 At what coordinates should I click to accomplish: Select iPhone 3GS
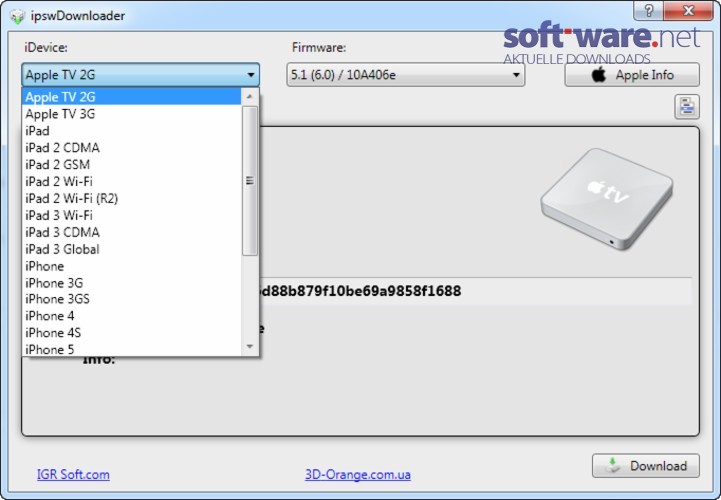tap(132, 299)
